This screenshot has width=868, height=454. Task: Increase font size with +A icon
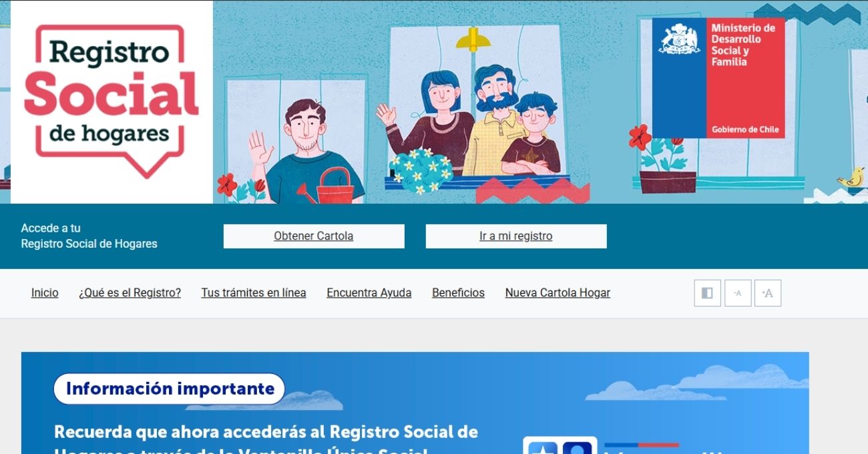(768, 293)
